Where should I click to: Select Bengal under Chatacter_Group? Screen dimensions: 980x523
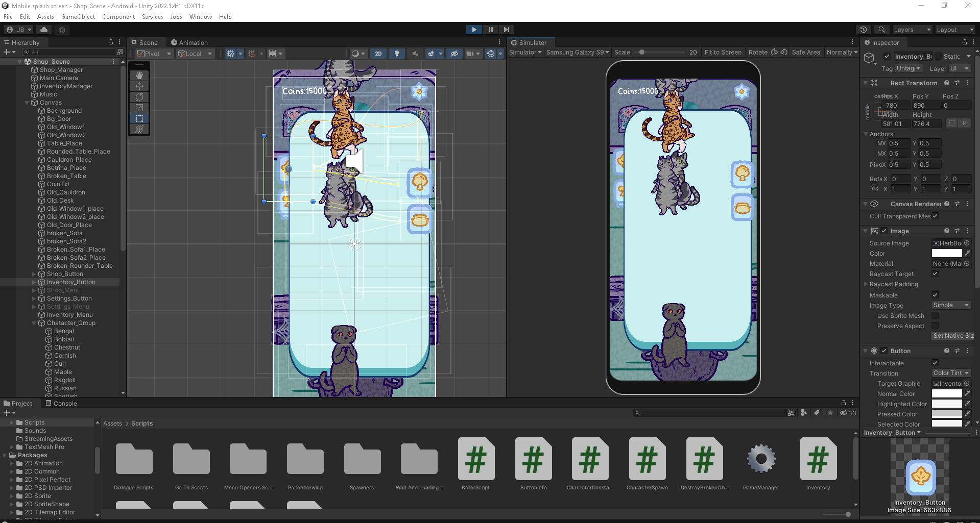(x=64, y=331)
